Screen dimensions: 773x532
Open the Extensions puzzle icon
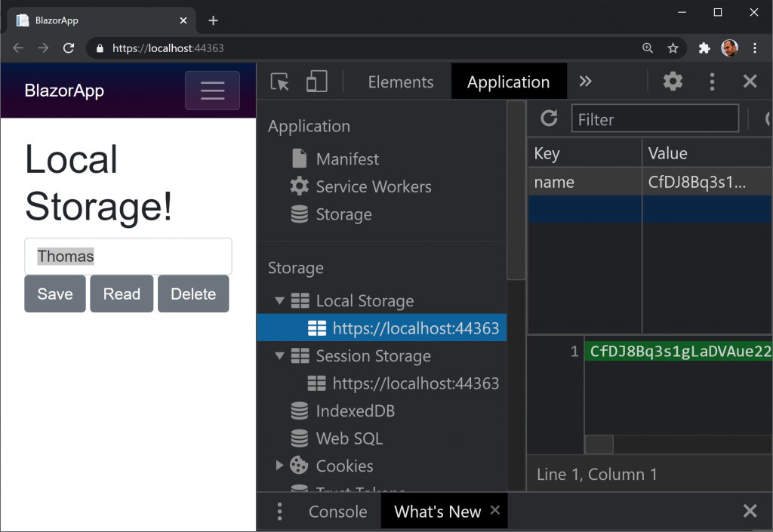(x=704, y=48)
